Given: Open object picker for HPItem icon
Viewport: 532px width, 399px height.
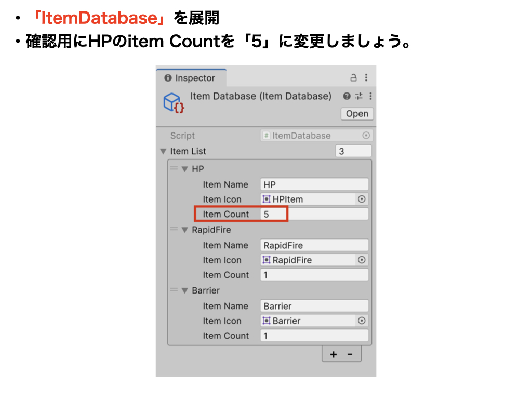Looking at the screenshot, I should [362, 199].
